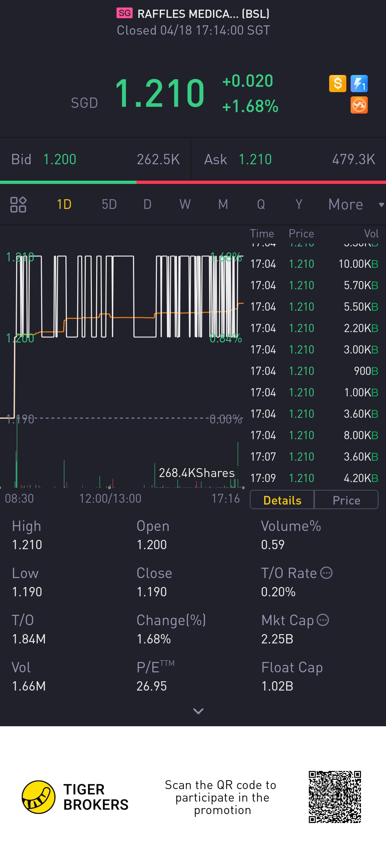Tap the RAFFLES MEDICA... (BSL) title
This screenshot has width=386, height=868.
point(203,14)
